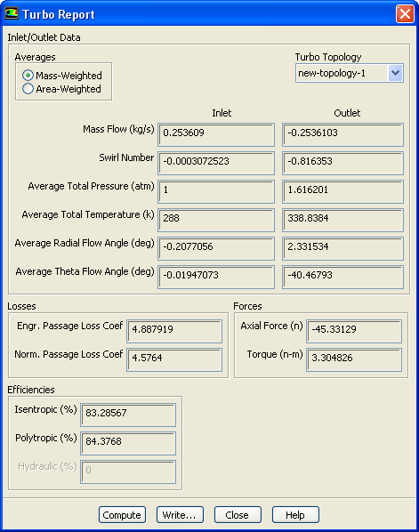Image resolution: width=419 pixels, height=532 pixels.
Task: Click the Engr. Passage Loss Coef field
Action: 174,331
